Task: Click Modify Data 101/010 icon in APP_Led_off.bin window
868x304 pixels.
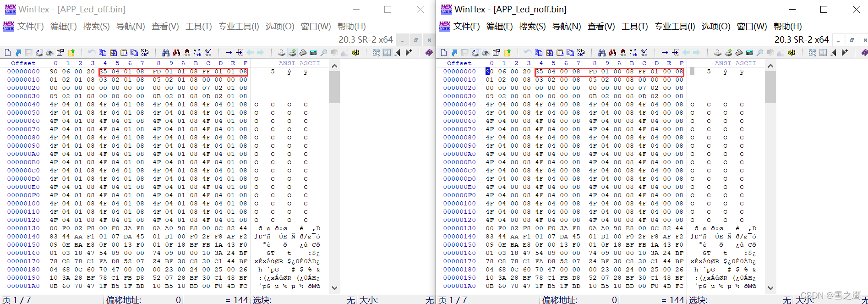Action: click(x=145, y=53)
